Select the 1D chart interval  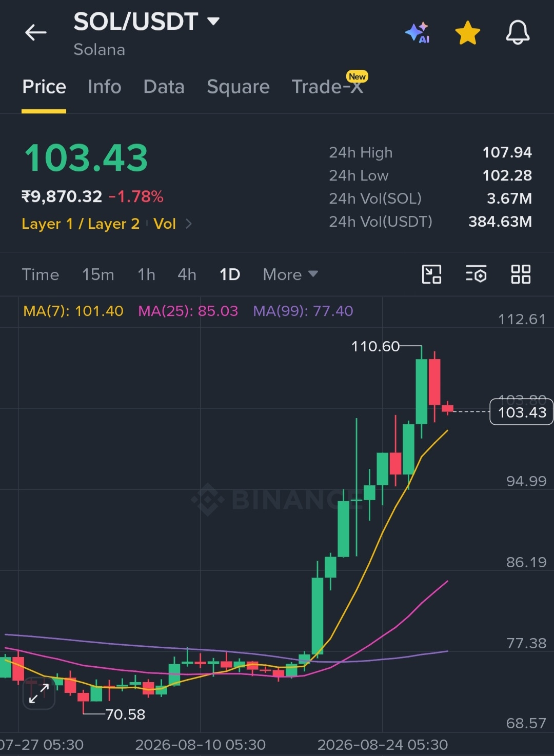coord(230,274)
